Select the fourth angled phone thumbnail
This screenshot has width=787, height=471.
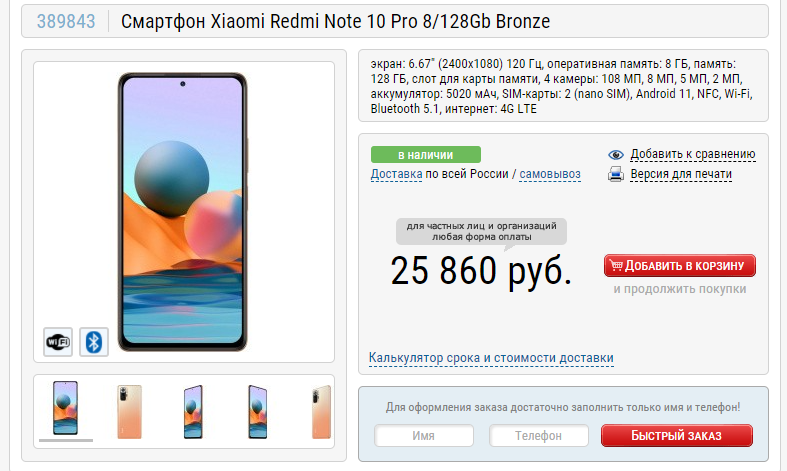[257, 412]
